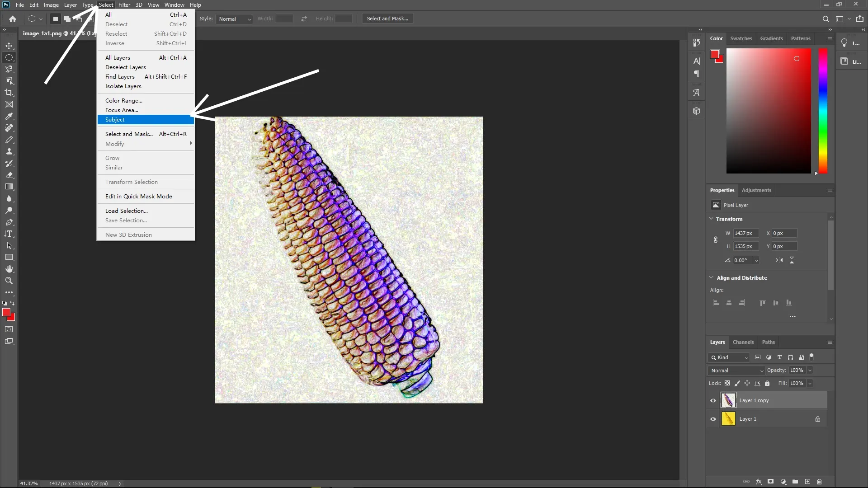Hide the Layer 1 copy layer
The width and height of the screenshot is (868, 488).
pos(712,400)
